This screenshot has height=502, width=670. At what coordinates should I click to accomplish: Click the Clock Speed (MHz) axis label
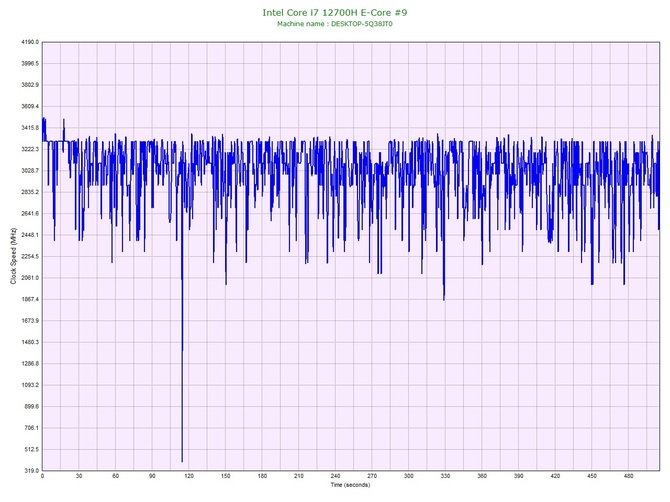tap(13, 256)
